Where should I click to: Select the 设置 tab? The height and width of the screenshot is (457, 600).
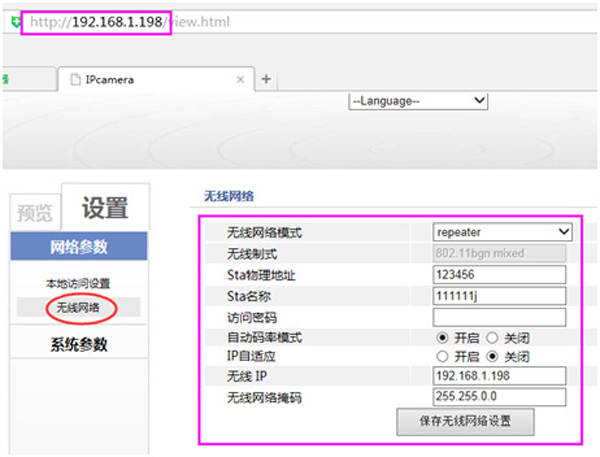104,208
